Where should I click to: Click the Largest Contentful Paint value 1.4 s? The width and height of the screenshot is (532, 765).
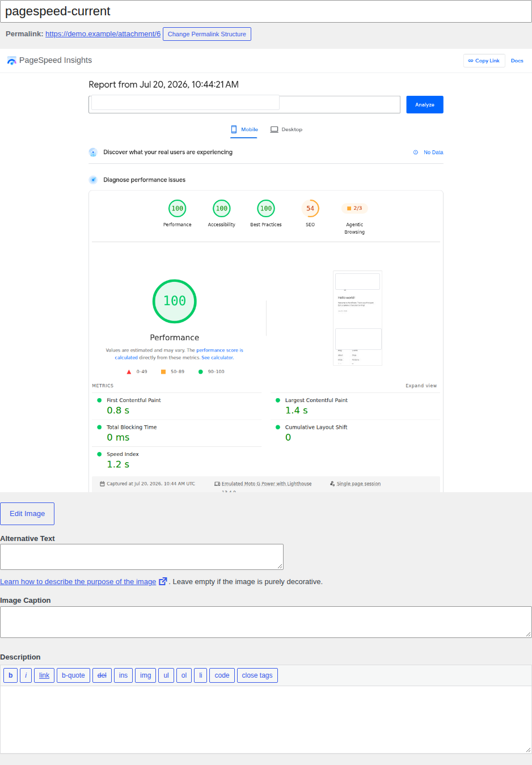297,411
